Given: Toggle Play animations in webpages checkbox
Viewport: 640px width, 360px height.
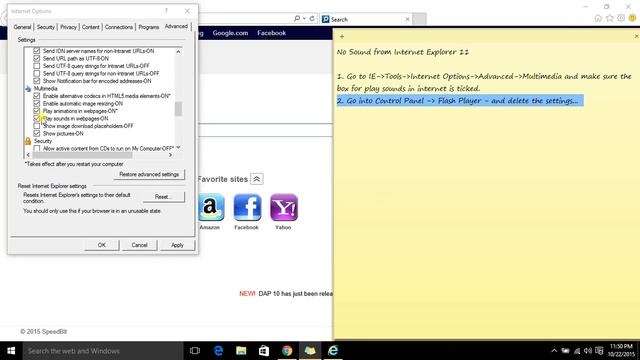Looking at the screenshot, I should pos(37,111).
